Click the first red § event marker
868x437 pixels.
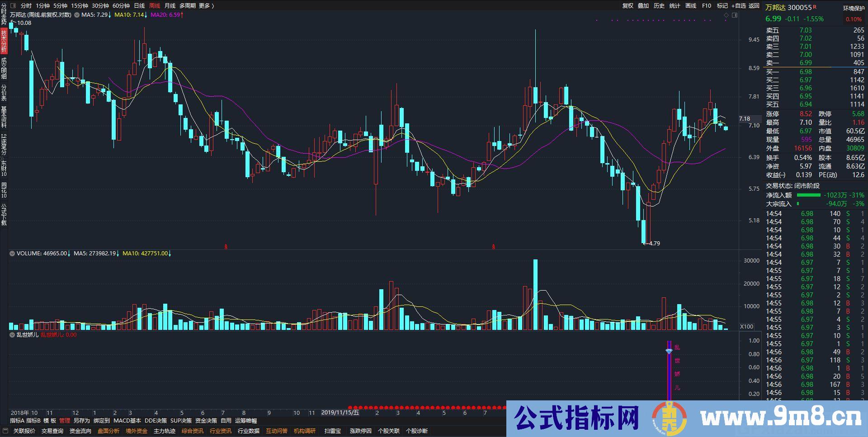(x=226, y=247)
